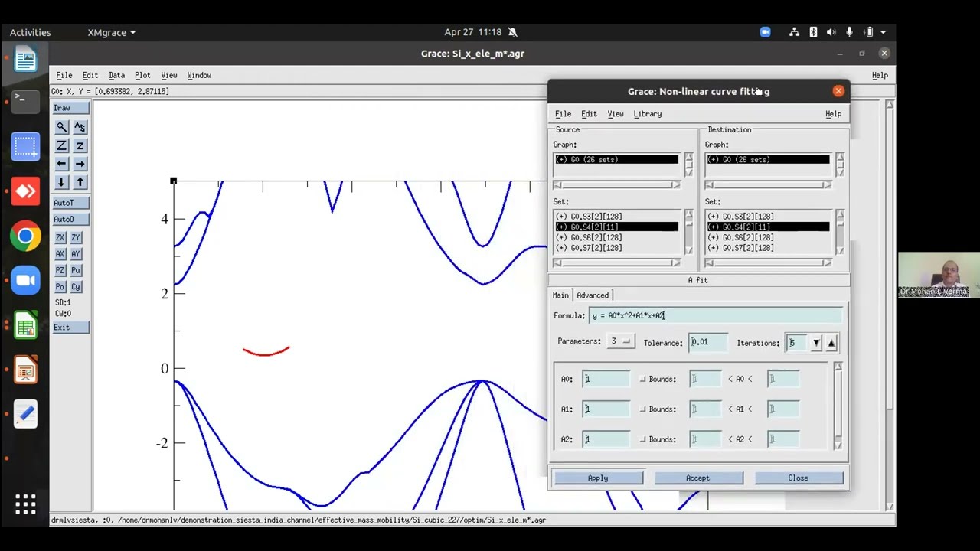Open File menu in curve fitting dialog

[x=563, y=114]
